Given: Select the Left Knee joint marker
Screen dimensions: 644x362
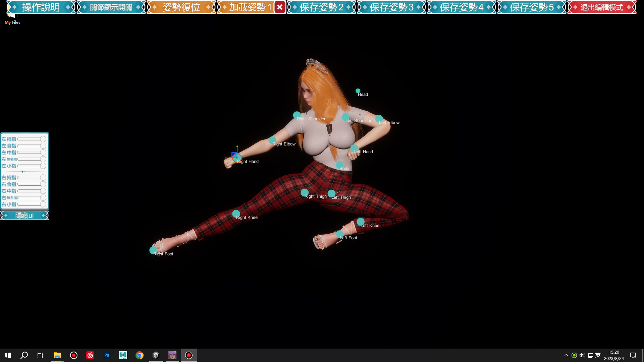Looking at the screenshot, I should point(361,222).
